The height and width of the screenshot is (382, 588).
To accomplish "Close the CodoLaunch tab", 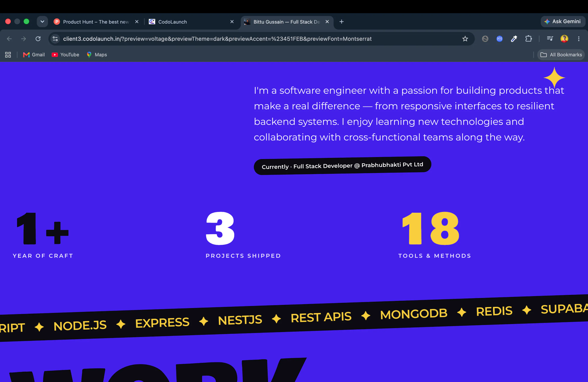I will coord(232,22).
